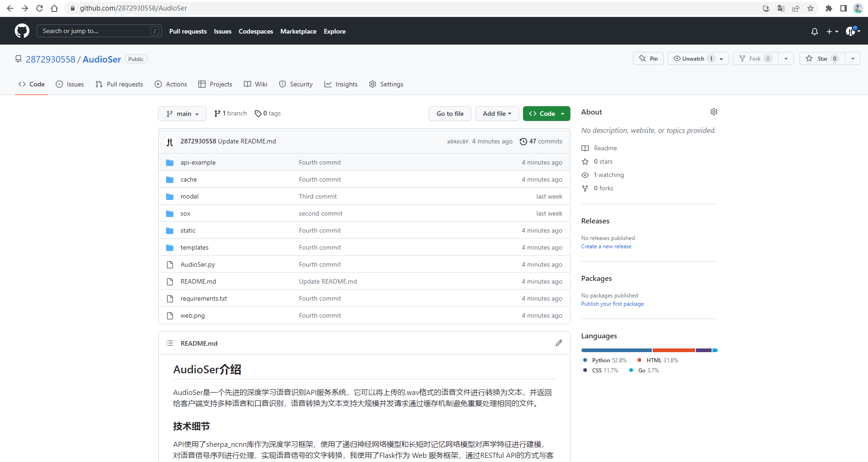Open Codespaces in the top navigation
868x462 pixels.
tap(256, 31)
